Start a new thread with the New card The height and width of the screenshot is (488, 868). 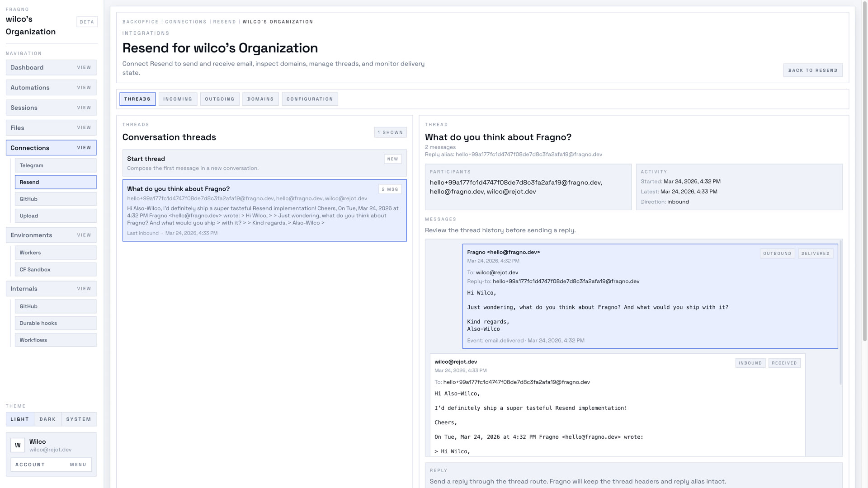pos(264,163)
